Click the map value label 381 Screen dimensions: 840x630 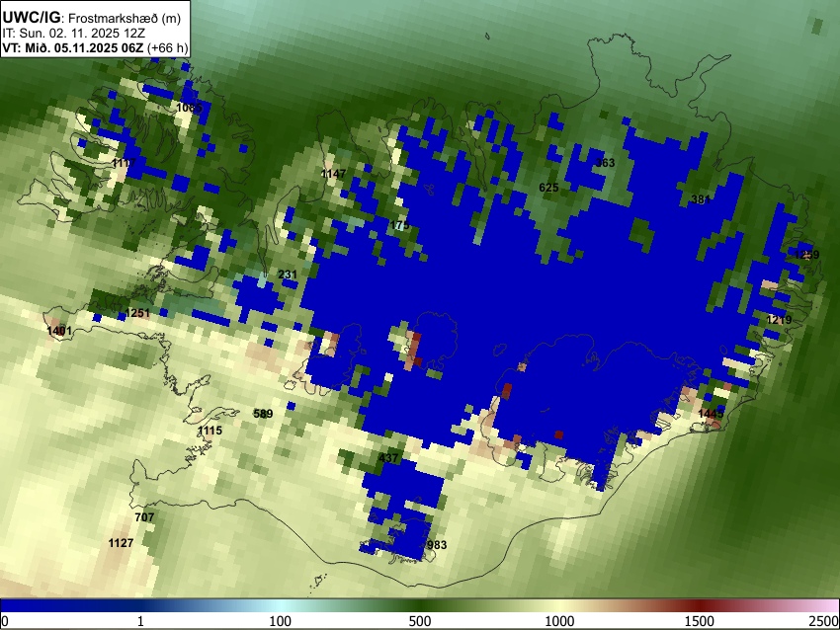pos(701,199)
